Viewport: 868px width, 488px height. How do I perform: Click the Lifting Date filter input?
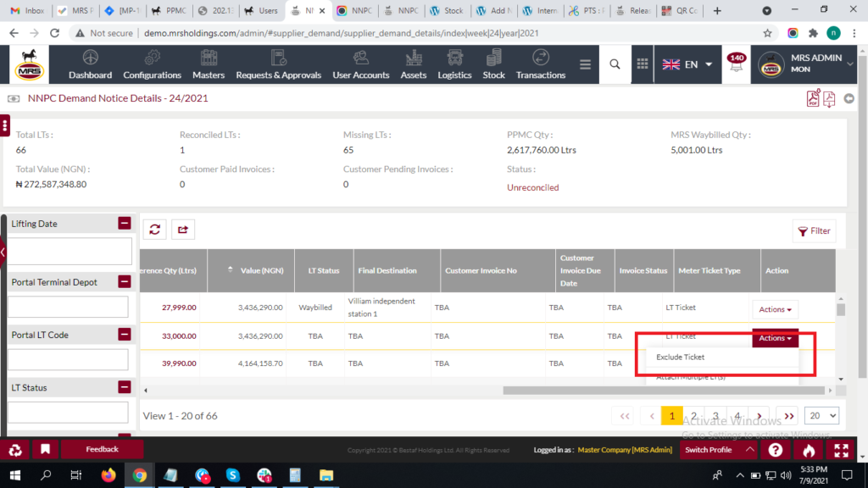click(70, 251)
